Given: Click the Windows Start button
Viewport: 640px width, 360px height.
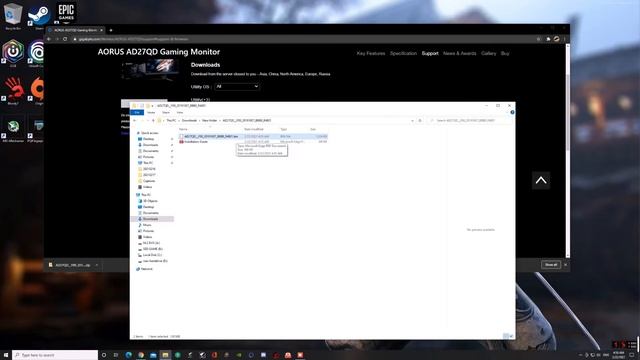Looking at the screenshot, I should [6, 355].
